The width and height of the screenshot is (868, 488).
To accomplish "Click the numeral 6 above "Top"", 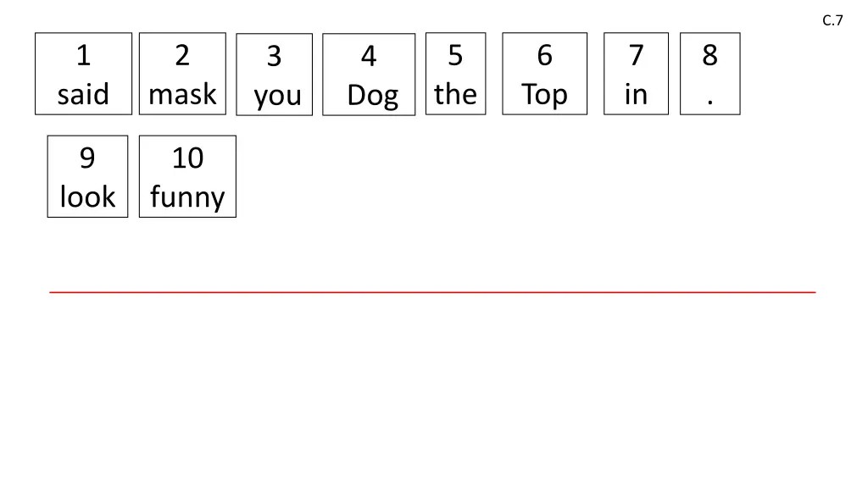I will point(544,56).
